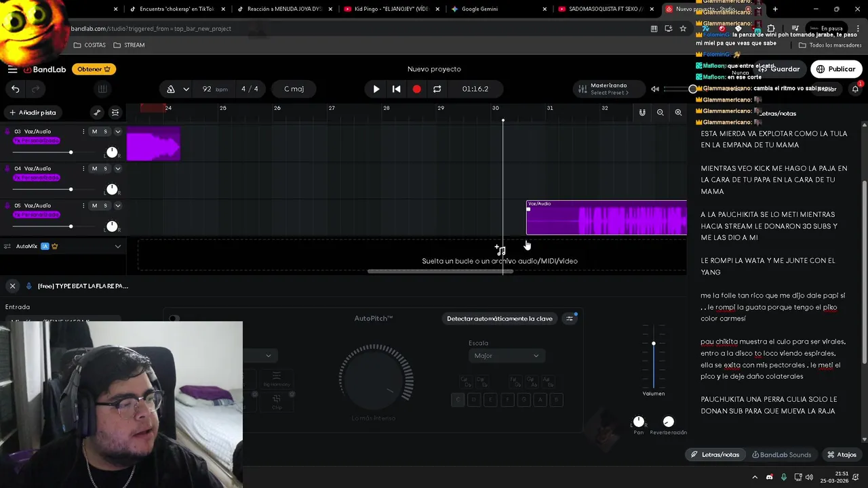Click the Obtener membership button
This screenshot has height=488, width=868.
[x=94, y=69]
